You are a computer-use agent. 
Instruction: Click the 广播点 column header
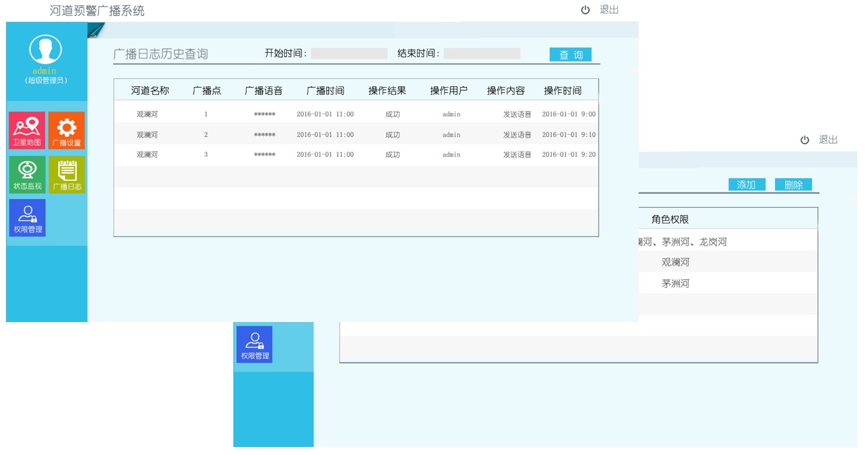[x=207, y=90]
